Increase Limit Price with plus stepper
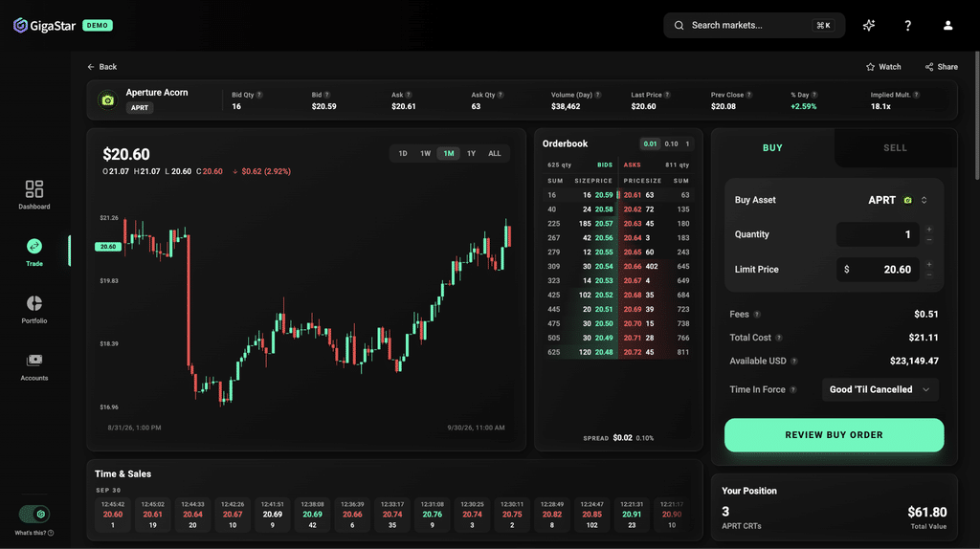Viewport: 980px width, 549px height. pyautogui.click(x=929, y=264)
